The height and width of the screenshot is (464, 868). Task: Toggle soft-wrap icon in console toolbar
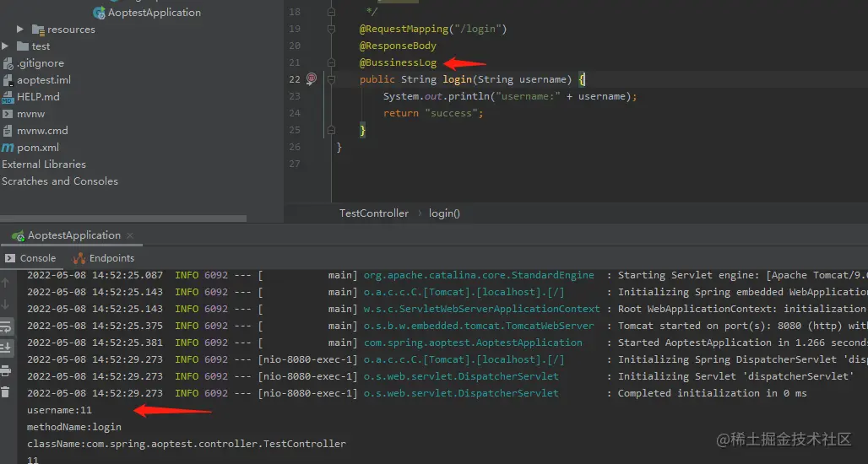(x=6, y=326)
